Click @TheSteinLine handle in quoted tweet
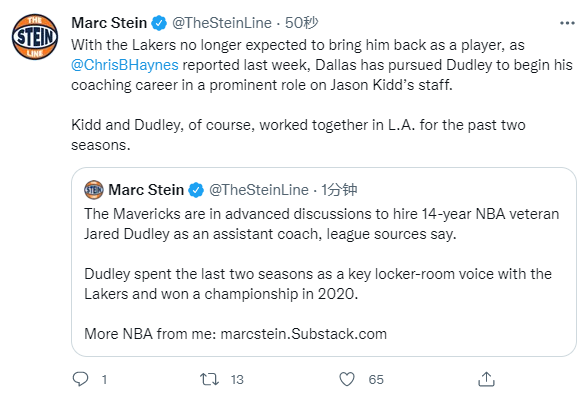This screenshot has width=581, height=397. pyautogui.click(x=259, y=190)
